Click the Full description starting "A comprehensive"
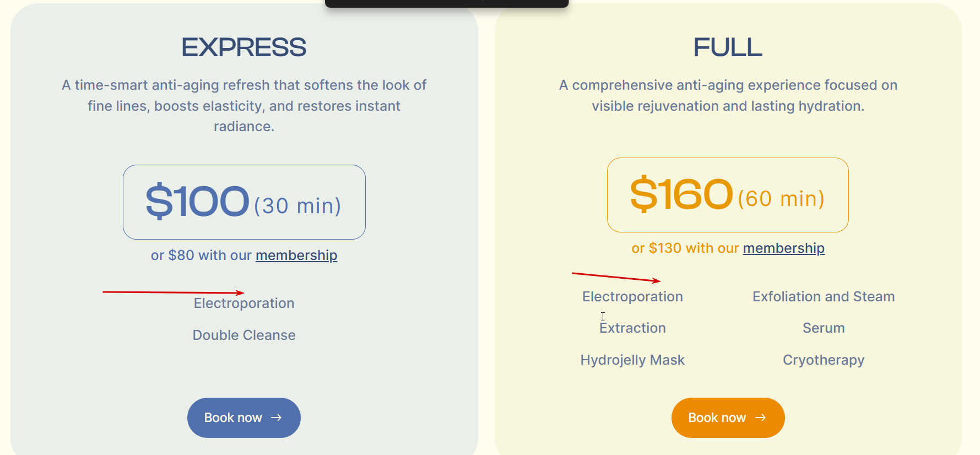 coord(728,95)
